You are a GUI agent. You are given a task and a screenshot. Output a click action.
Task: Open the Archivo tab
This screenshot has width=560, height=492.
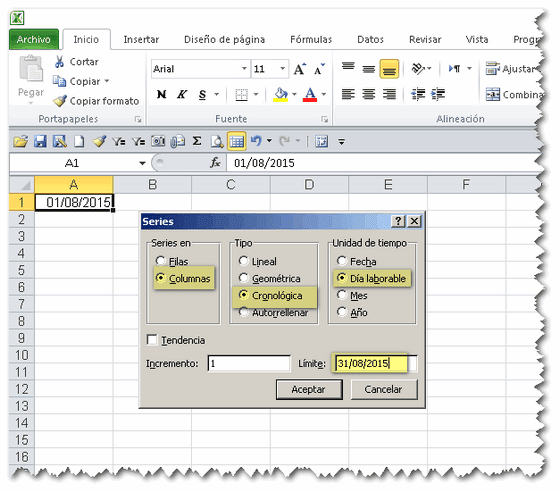[34, 39]
